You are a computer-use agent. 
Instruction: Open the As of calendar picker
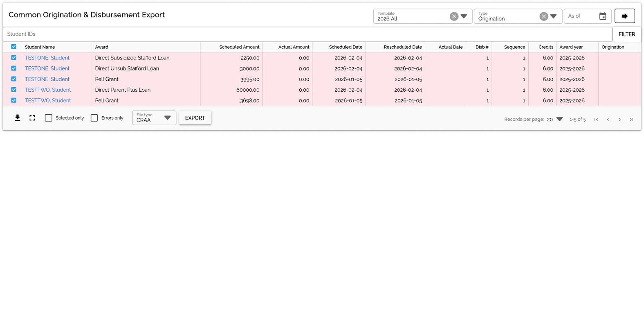click(602, 16)
